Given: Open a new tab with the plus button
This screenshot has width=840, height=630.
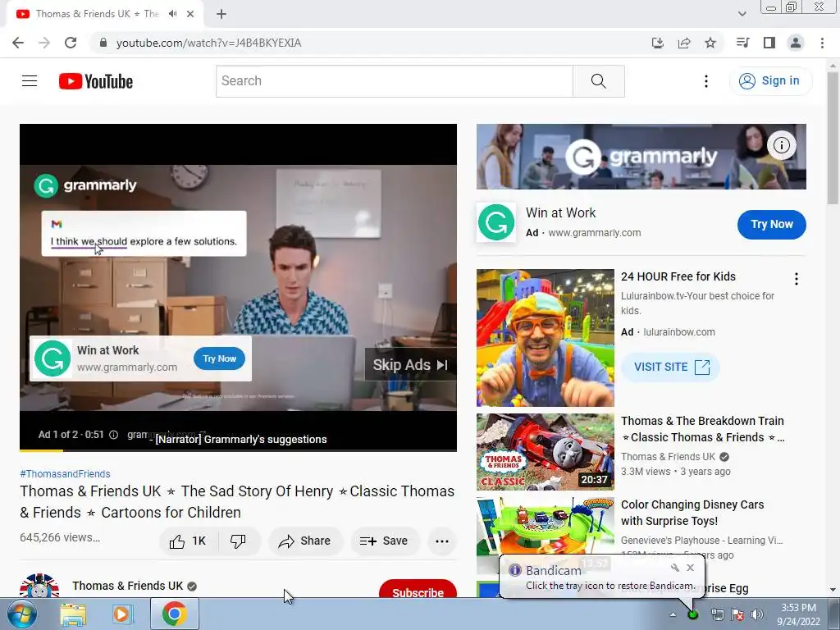Looking at the screenshot, I should pyautogui.click(x=221, y=14).
